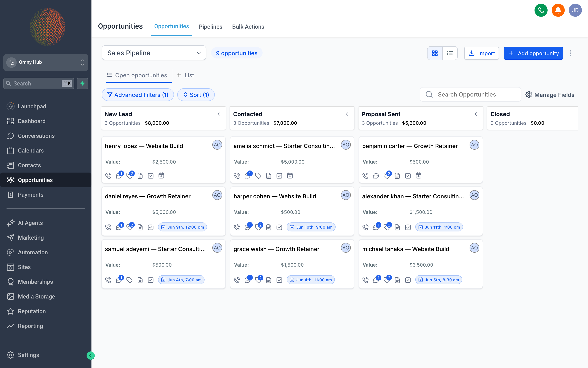Open the orange notifications bell
588x368 pixels.
tap(558, 10)
